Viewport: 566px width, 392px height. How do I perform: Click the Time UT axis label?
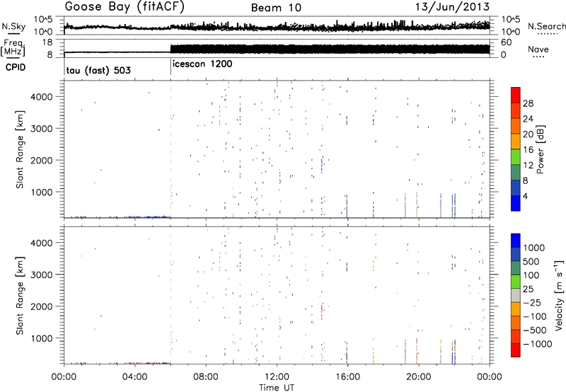(277, 388)
